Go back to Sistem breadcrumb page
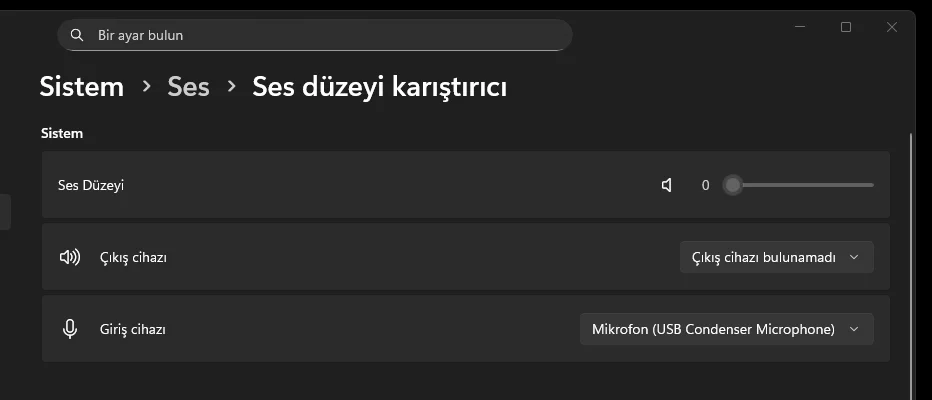 [x=81, y=87]
